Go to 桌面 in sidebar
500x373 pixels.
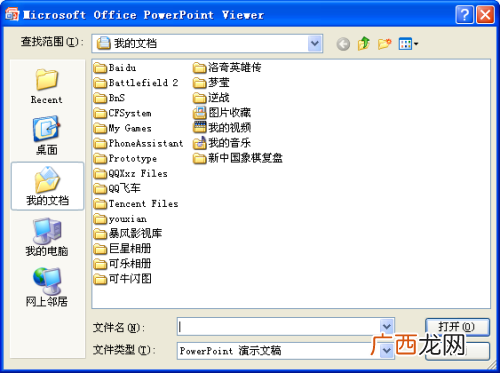coord(47,135)
